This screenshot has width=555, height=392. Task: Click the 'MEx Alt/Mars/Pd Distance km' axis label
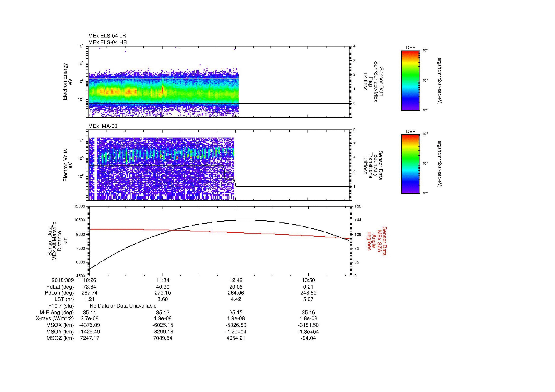[x=57, y=241]
